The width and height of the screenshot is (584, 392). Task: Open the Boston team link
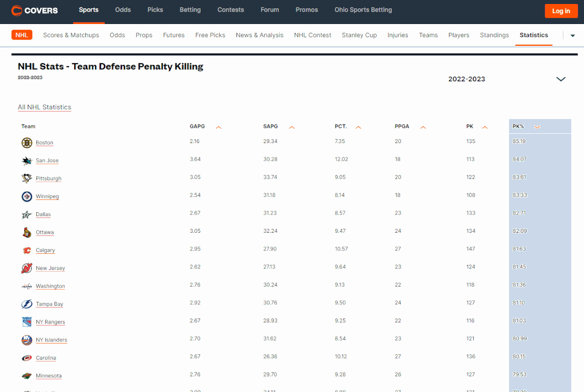point(44,143)
